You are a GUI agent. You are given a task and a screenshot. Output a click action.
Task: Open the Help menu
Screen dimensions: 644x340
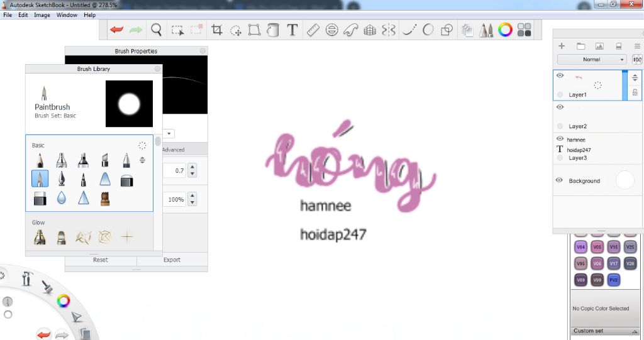point(89,15)
